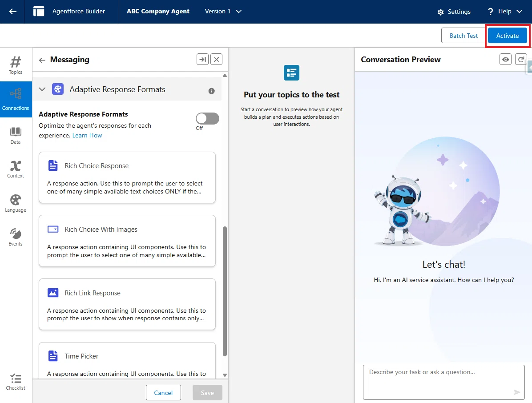Select the Rich Choice With Images card

(127, 241)
